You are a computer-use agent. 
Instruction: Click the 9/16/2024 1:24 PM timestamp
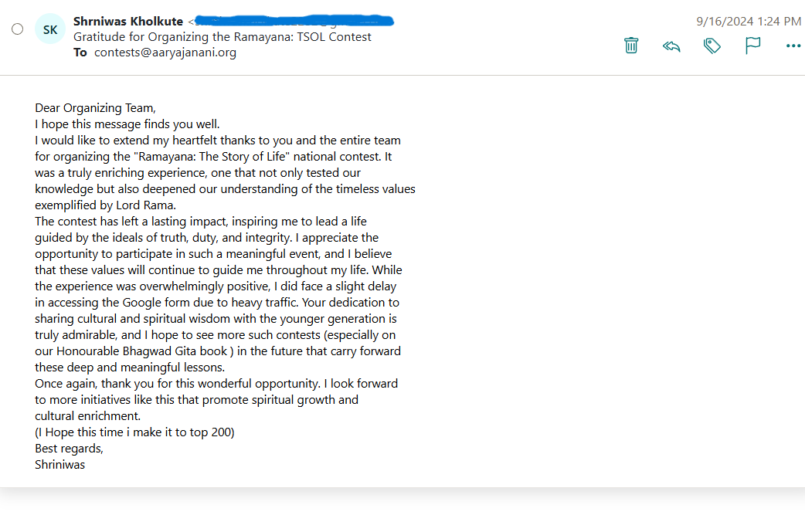pos(749,21)
